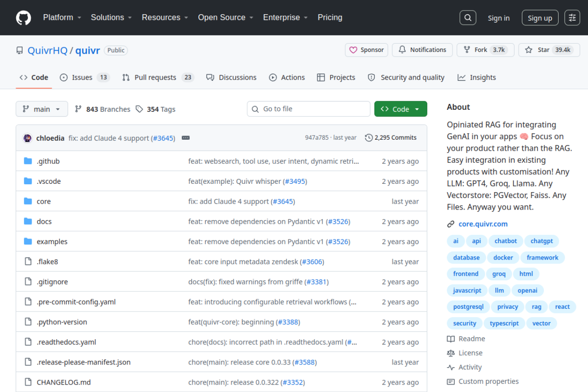
Task: Select the typescript topic tag
Action: click(504, 324)
